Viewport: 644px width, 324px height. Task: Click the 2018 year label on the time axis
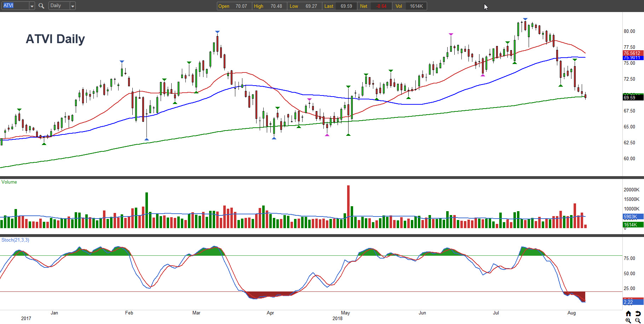(x=338, y=318)
